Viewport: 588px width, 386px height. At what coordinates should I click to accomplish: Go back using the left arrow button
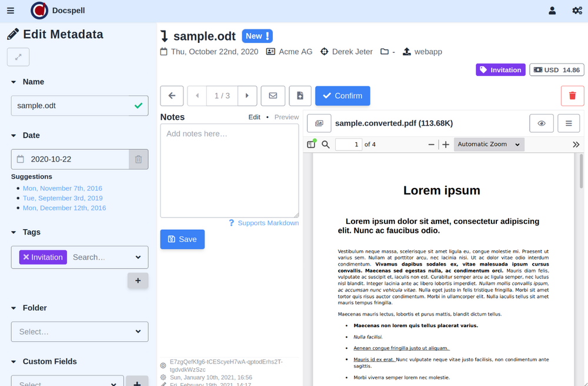(172, 96)
